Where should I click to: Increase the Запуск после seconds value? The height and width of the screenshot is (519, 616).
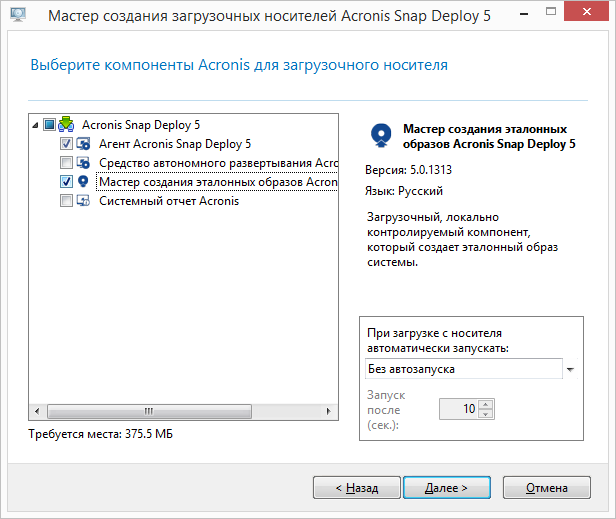(486, 404)
